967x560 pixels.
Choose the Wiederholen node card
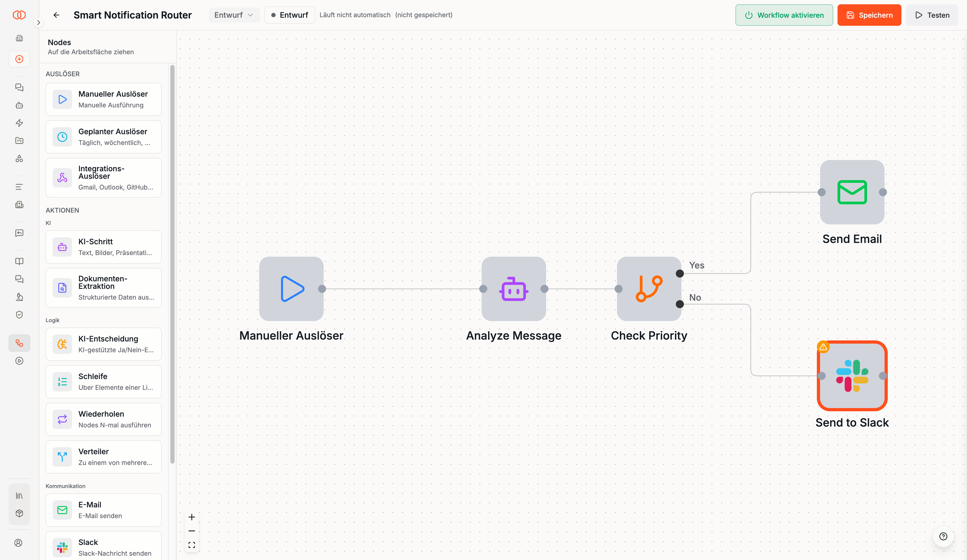[104, 419]
